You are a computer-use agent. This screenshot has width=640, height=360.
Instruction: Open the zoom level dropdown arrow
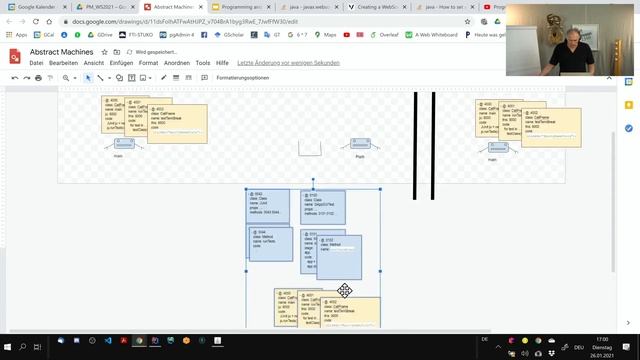click(75, 78)
